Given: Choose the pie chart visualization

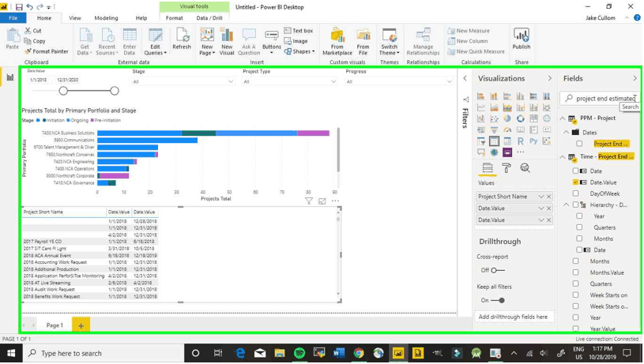Looking at the screenshot, I should 507,118.
